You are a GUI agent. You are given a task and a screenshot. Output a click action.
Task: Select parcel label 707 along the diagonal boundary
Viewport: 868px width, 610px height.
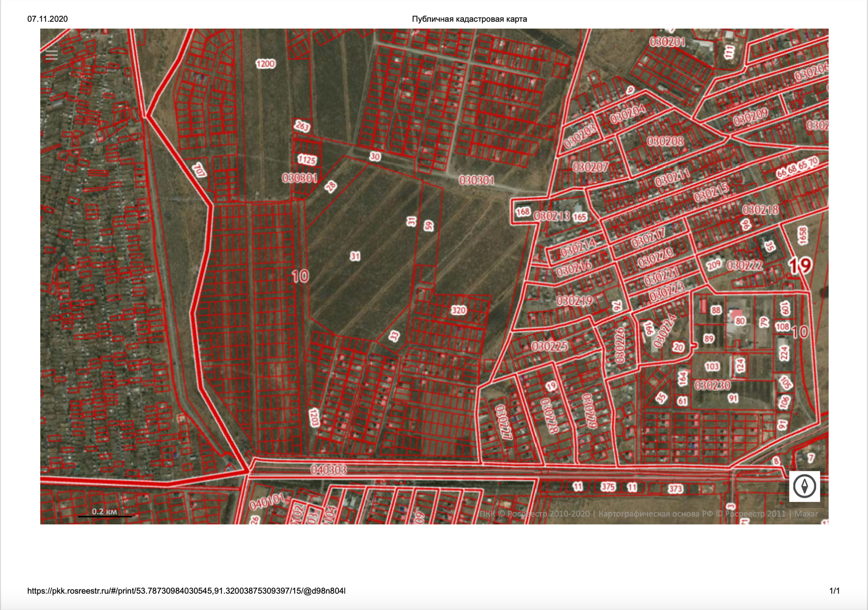pyautogui.click(x=199, y=170)
